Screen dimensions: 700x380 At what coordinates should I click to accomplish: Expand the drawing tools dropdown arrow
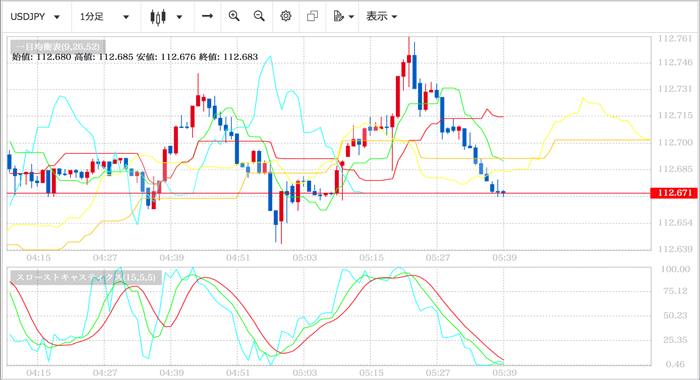click(x=351, y=17)
